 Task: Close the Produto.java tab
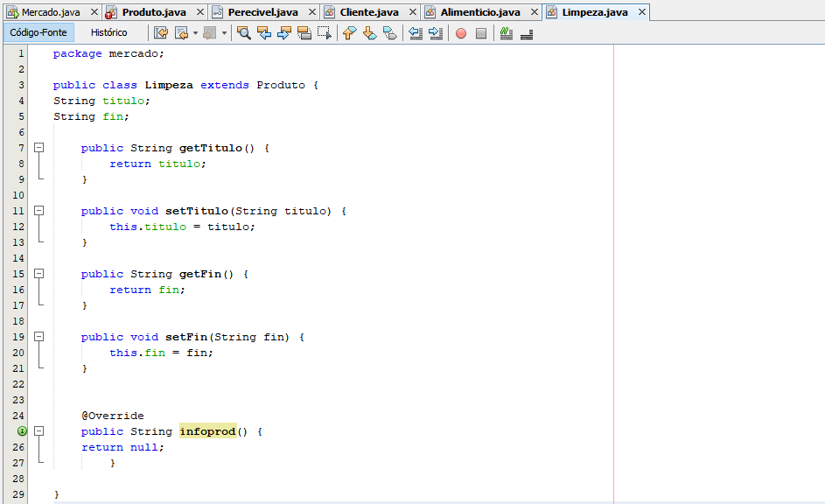click(200, 11)
